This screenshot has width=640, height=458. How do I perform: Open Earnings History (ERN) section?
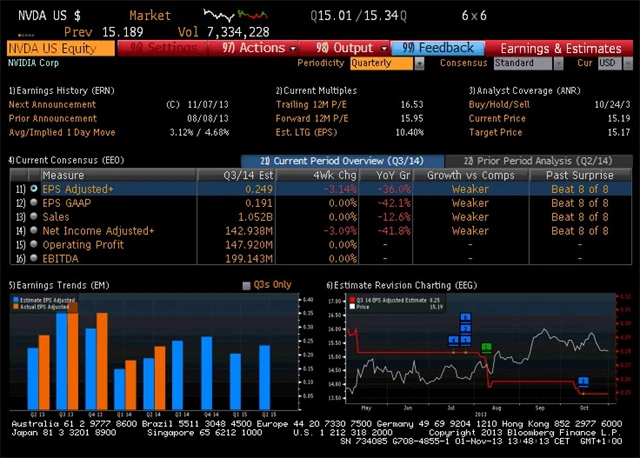click(61, 90)
